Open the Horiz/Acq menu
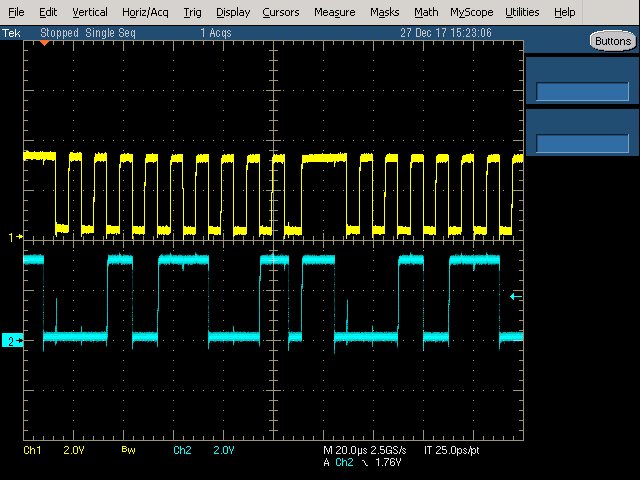The height and width of the screenshot is (480, 640). 145,12
